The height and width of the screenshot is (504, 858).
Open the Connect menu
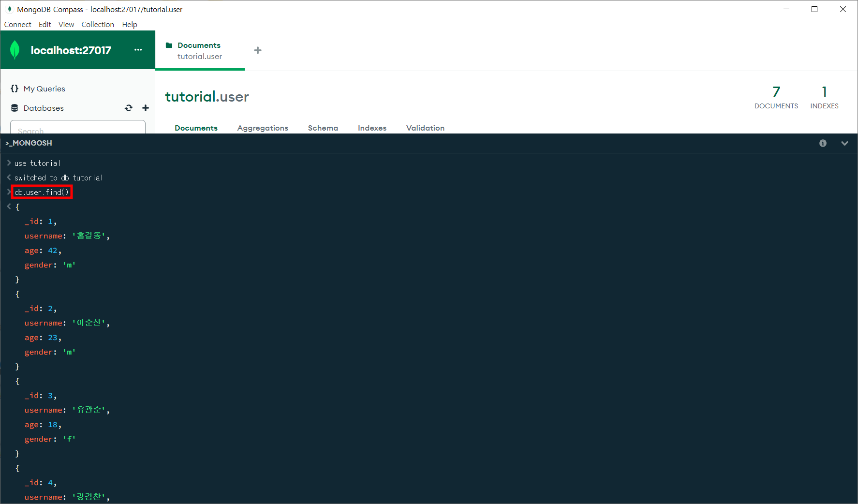coord(18,25)
